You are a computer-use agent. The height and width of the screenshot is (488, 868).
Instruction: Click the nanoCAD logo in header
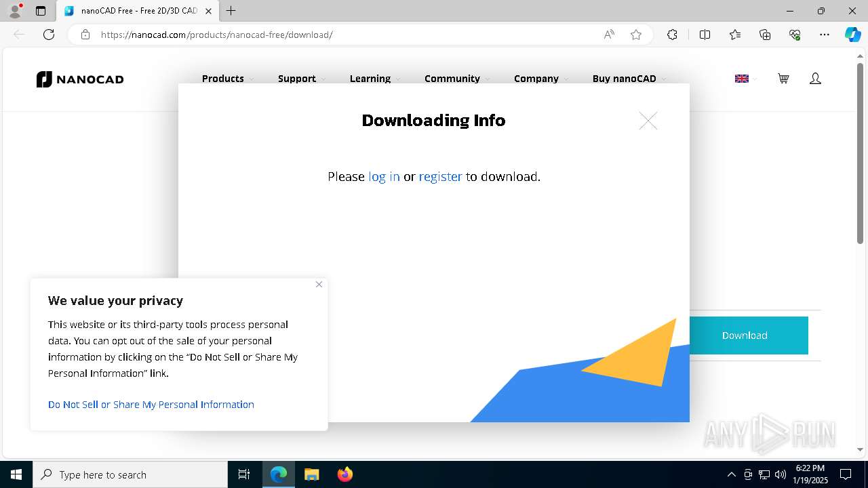click(80, 79)
